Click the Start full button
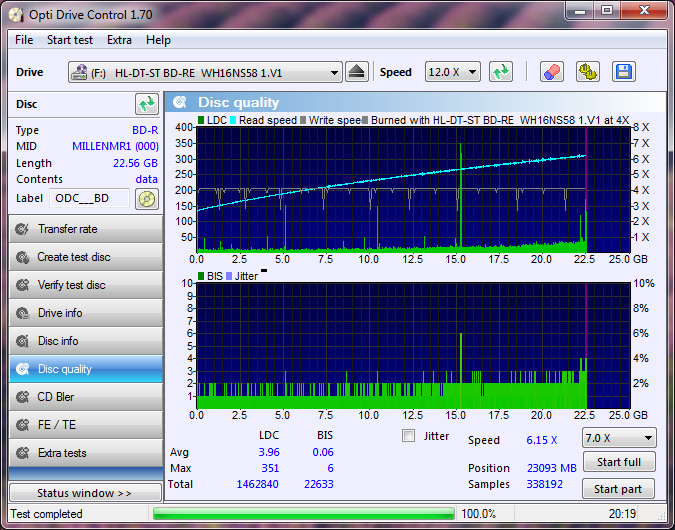675x530 pixels. pos(618,462)
